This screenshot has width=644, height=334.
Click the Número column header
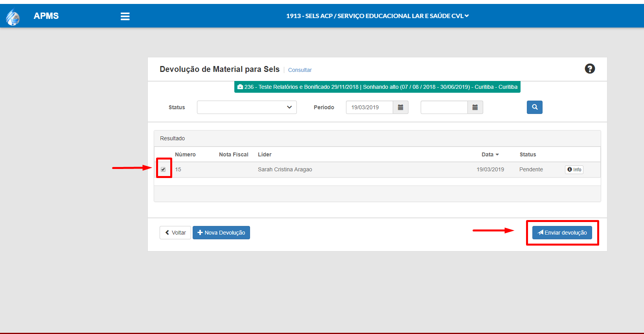[x=185, y=154]
